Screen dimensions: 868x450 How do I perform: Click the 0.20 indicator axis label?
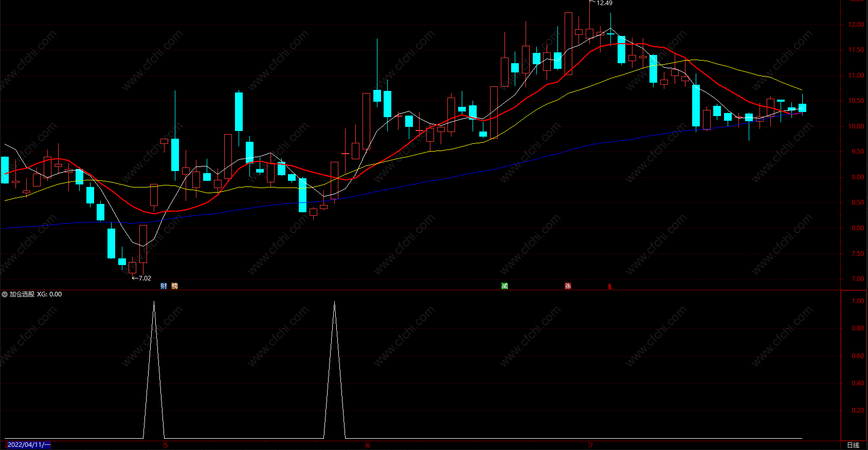(x=858, y=410)
